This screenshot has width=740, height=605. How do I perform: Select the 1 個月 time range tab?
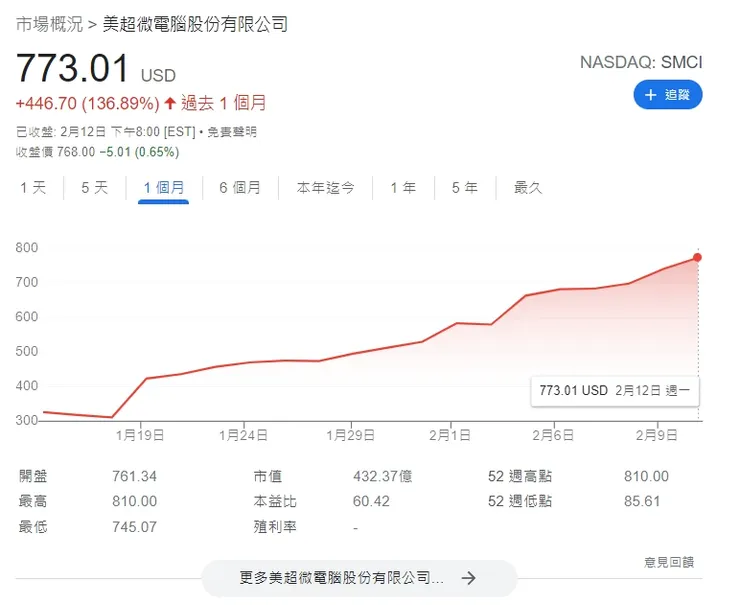[163, 188]
